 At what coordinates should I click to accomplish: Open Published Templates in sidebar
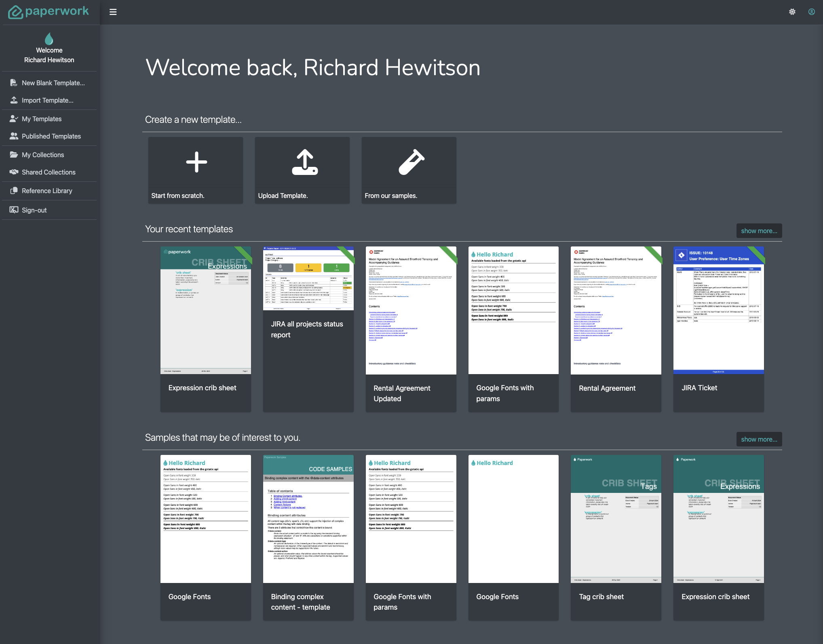(51, 136)
